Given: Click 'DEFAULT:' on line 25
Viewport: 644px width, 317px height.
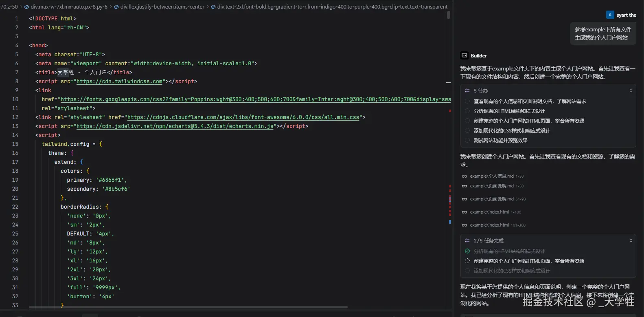Looking at the screenshot, I should click(x=80, y=234).
